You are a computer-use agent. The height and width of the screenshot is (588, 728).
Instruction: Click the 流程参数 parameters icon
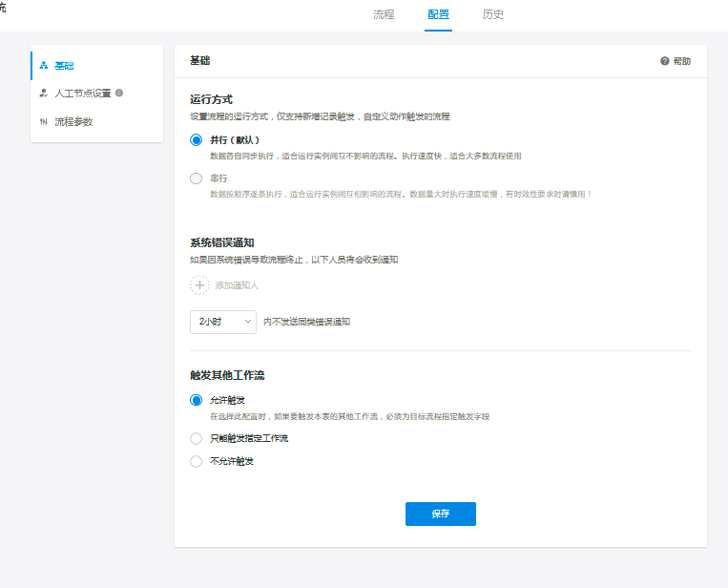coord(44,121)
